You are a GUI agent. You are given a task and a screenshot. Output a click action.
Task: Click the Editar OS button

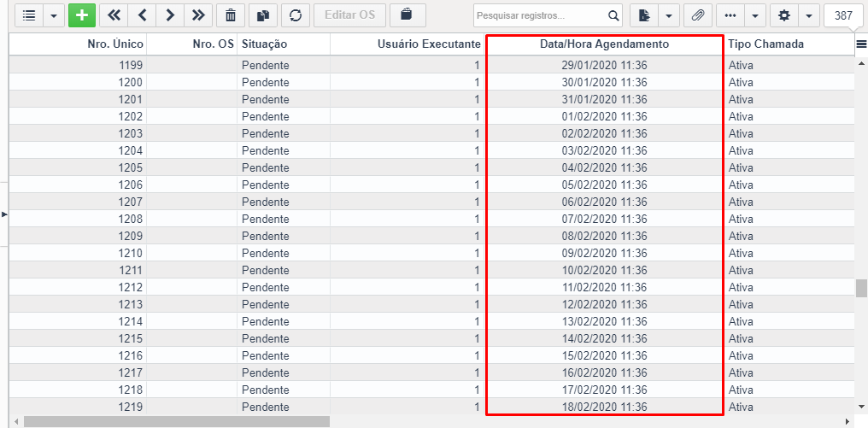[349, 15]
